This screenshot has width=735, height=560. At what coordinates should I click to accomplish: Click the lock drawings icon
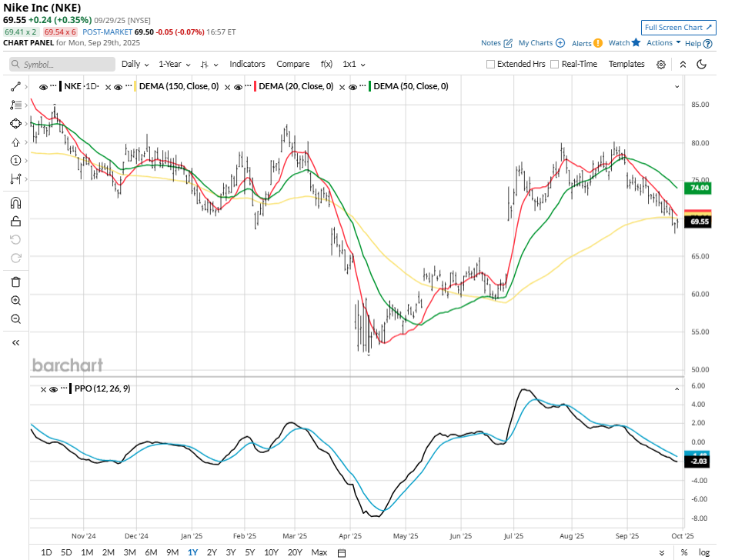pos(15,222)
